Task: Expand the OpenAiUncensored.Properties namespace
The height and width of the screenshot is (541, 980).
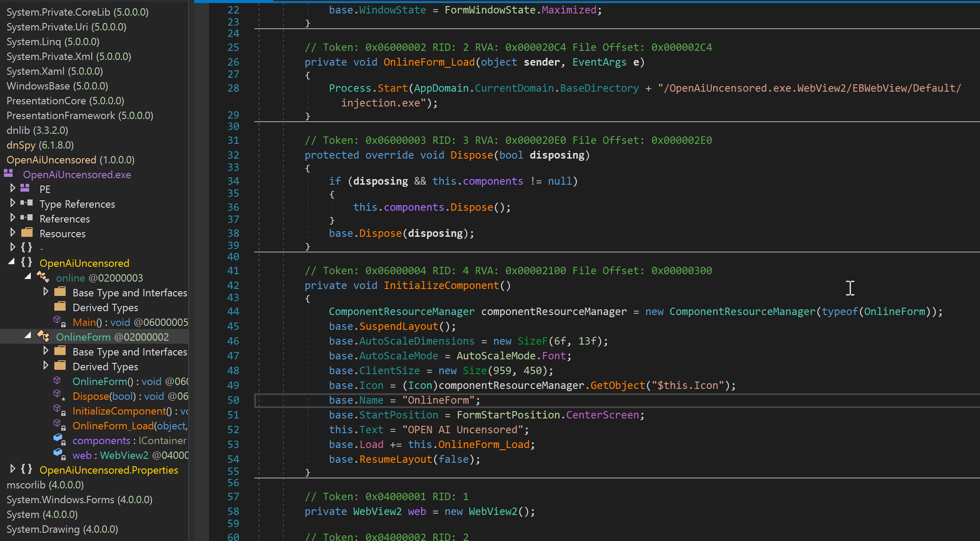Action: point(13,469)
